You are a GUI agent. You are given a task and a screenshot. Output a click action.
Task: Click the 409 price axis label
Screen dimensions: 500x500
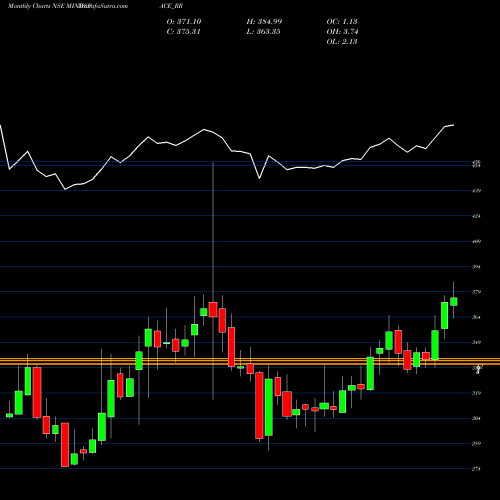click(x=476, y=241)
